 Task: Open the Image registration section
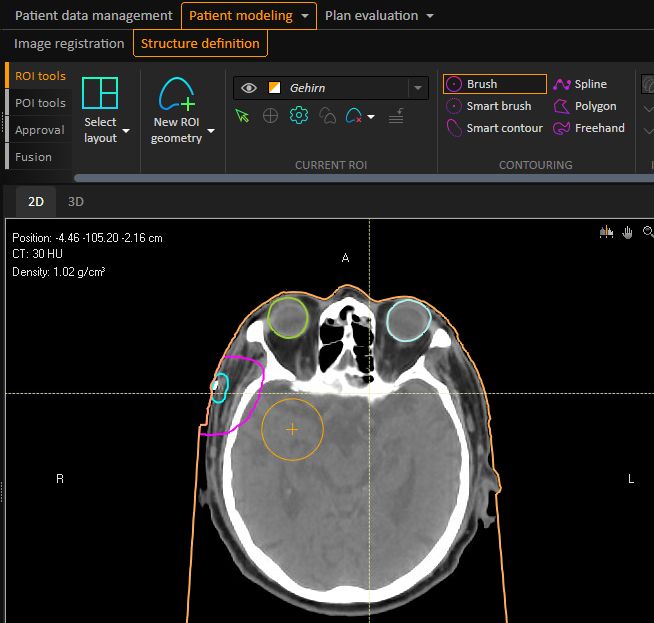click(x=69, y=44)
